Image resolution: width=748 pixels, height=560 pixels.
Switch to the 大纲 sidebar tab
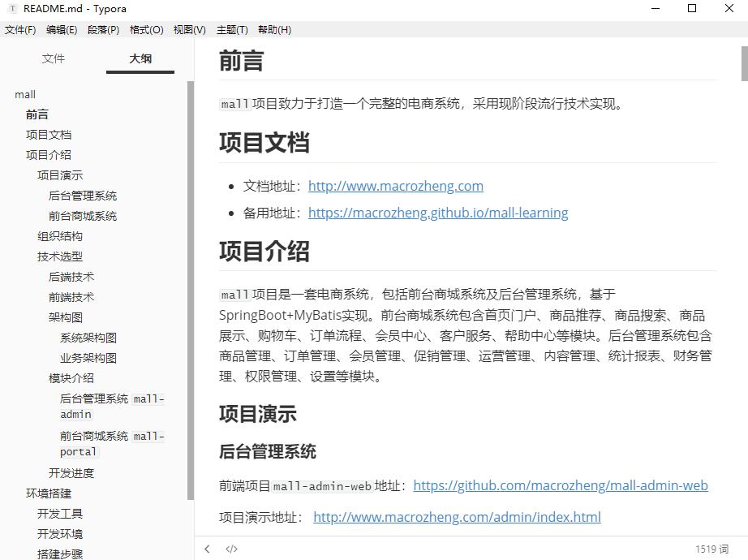(x=140, y=58)
